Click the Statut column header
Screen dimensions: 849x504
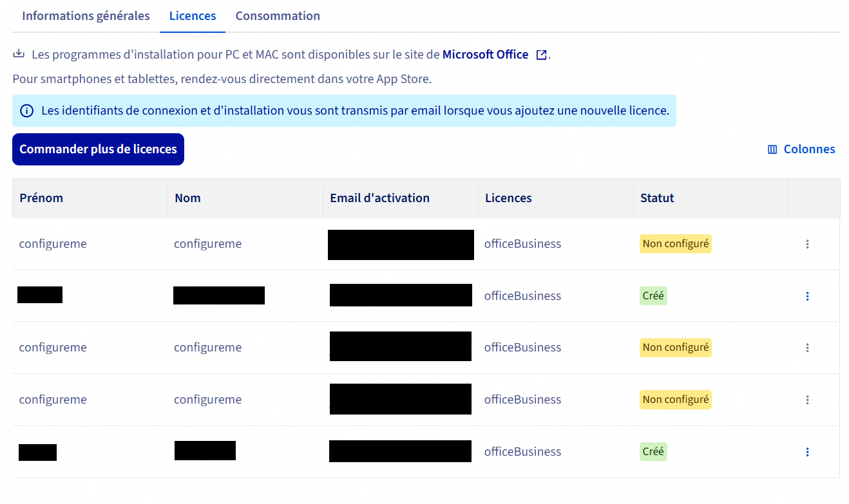(657, 198)
